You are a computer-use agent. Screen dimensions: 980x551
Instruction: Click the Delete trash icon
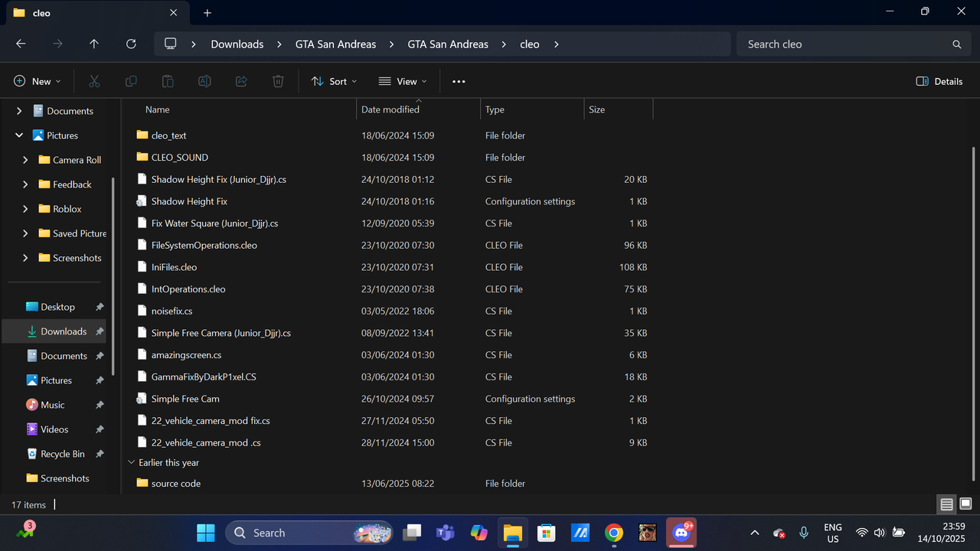[x=278, y=81]
